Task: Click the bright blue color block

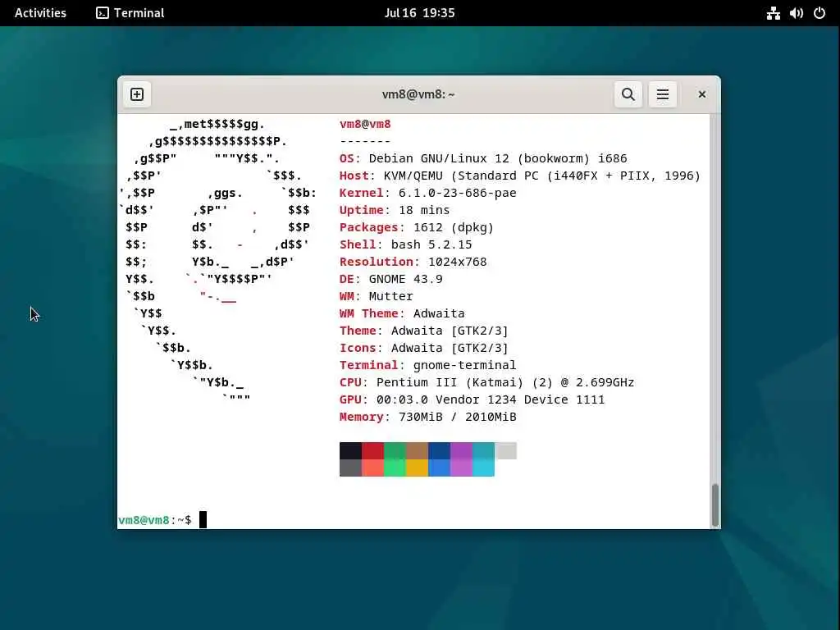Action: point(440,468)
